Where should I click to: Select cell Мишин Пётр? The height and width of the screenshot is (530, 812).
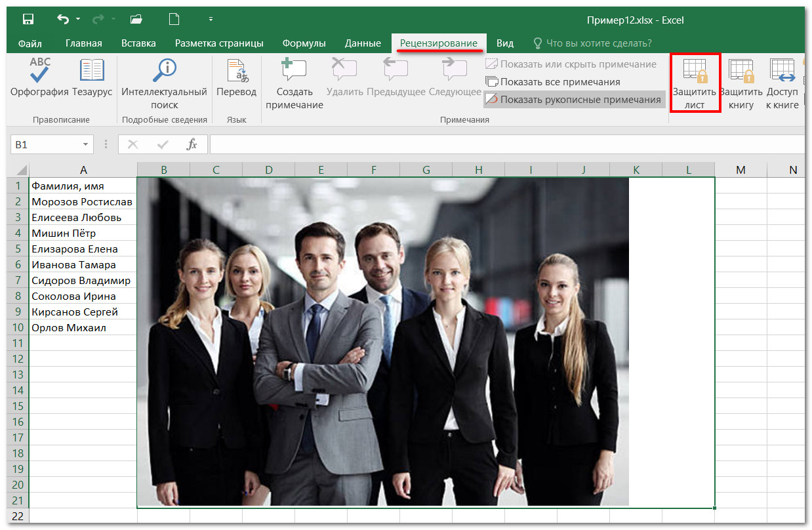83,233
